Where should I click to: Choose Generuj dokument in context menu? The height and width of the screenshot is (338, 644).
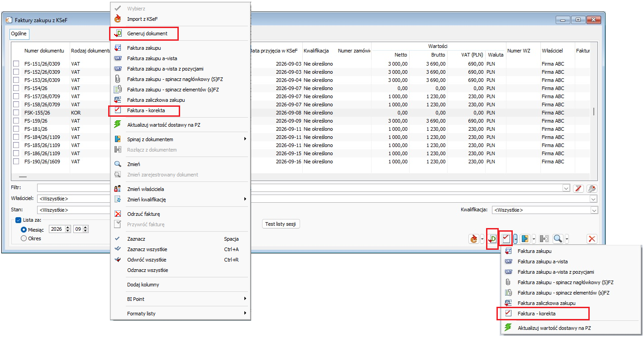click(x=181, y=33)
